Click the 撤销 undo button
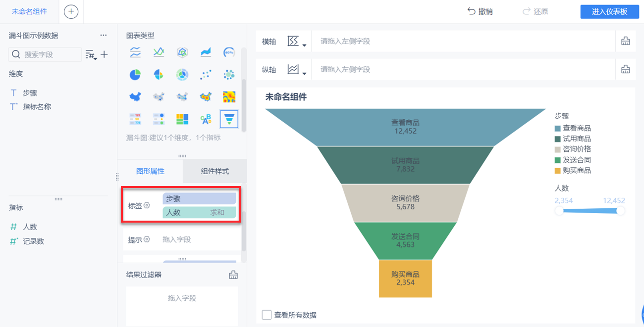Image resolution: width=644 pixels, height=327 pixels. point(480,11)
